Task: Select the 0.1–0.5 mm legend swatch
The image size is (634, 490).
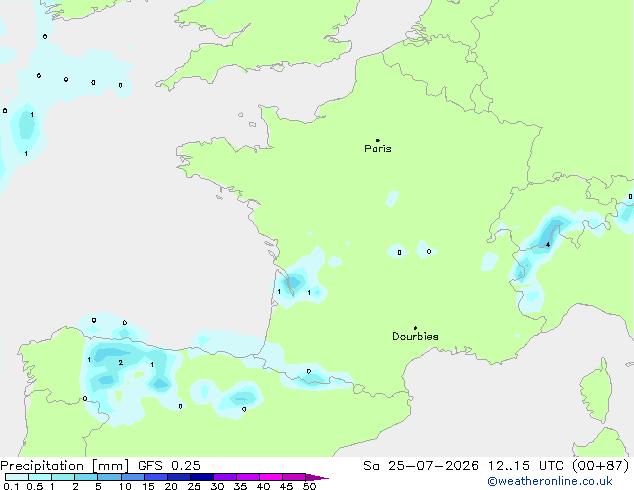Action: click(17, 477)
